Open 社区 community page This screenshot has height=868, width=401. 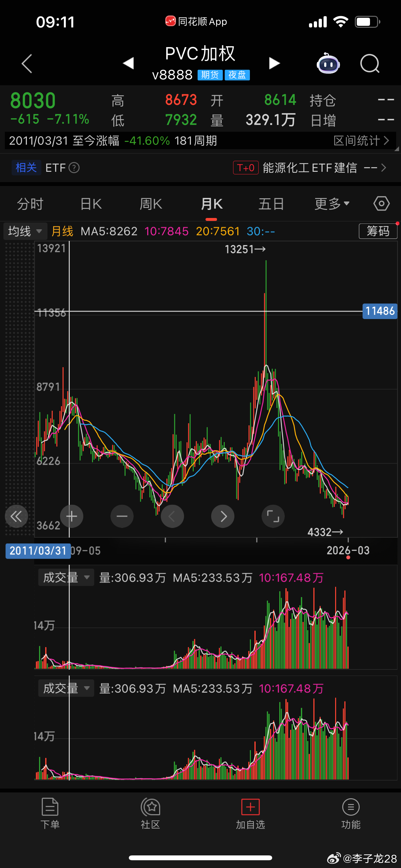tap(150, 814)
